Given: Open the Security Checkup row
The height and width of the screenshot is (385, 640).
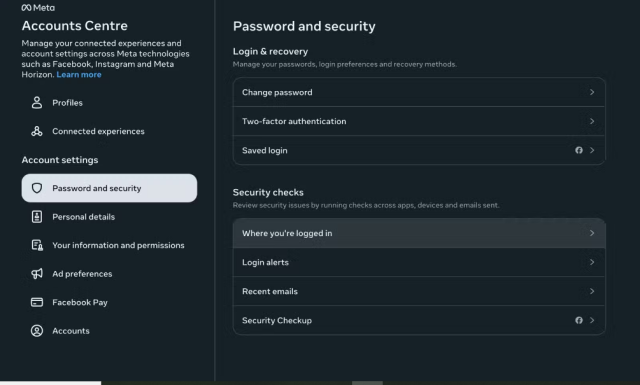Looking at the screenshot, I should (419, 320).
